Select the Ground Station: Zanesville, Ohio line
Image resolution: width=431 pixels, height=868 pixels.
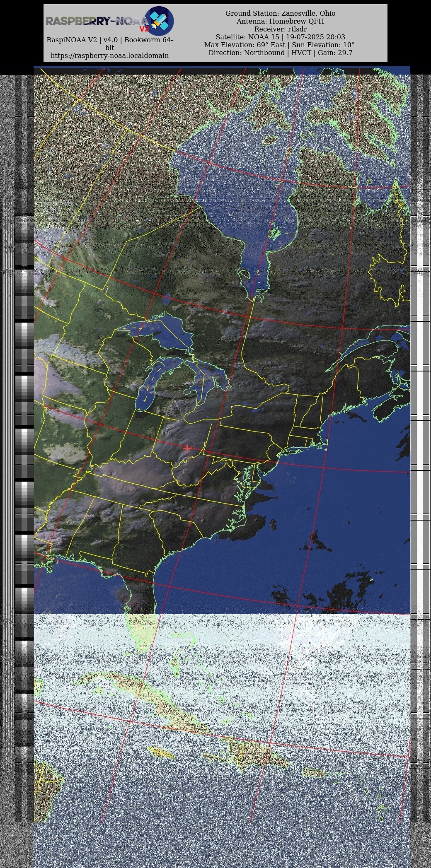280,13
